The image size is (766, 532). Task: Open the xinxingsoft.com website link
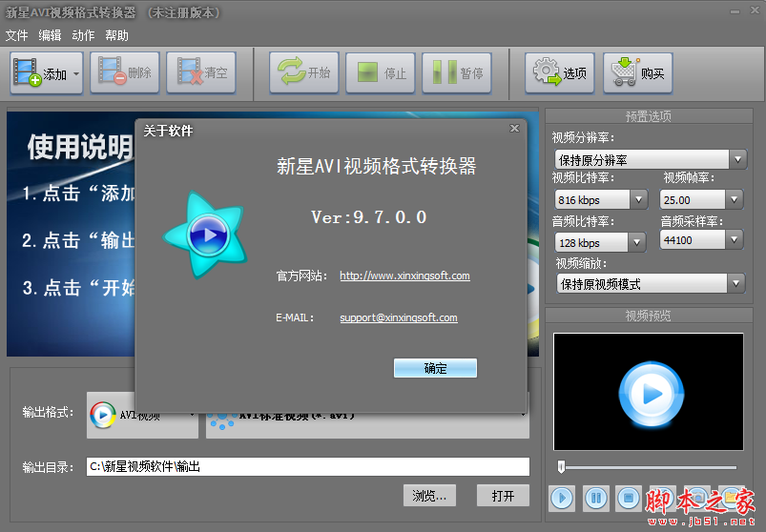(x=404, y=276)
